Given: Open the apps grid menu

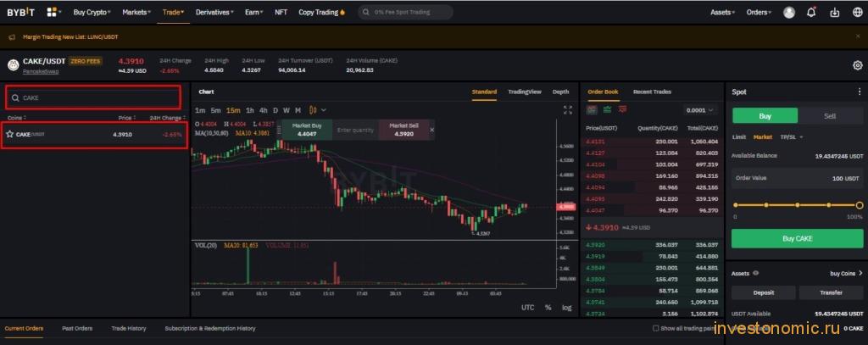Looking at the screenshot, I should click(52, 12).
